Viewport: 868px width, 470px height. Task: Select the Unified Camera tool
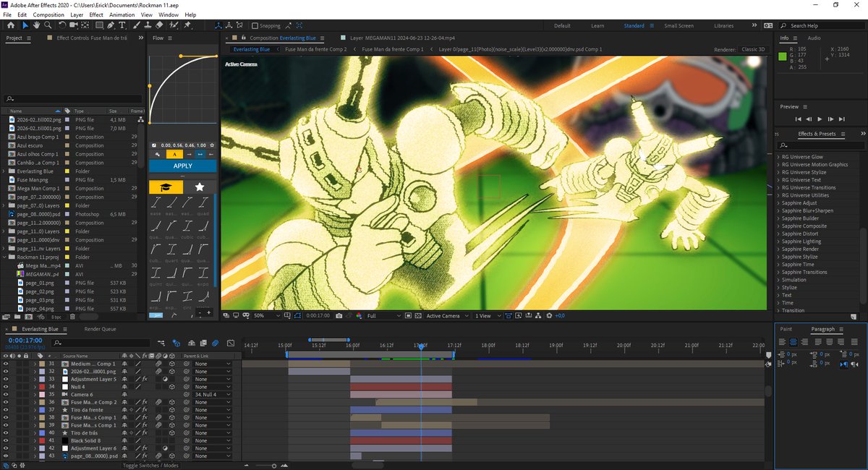pyautogui.click(x=73, y=25)
